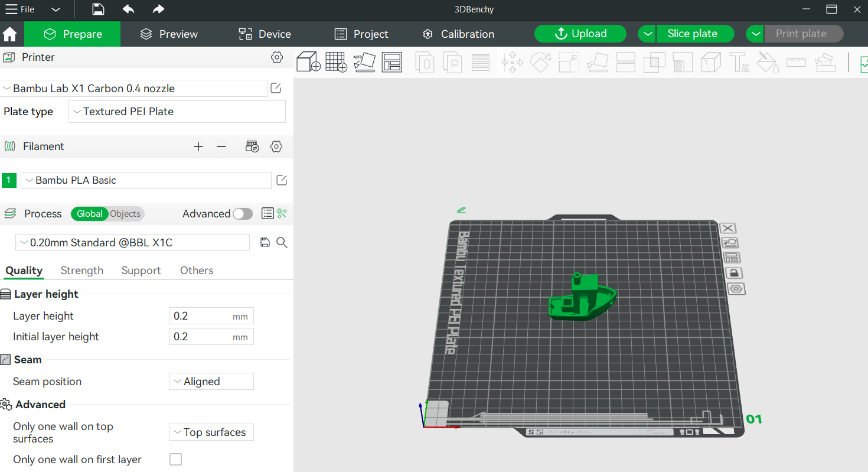Click the Auto orient icon

pos(364,62)
